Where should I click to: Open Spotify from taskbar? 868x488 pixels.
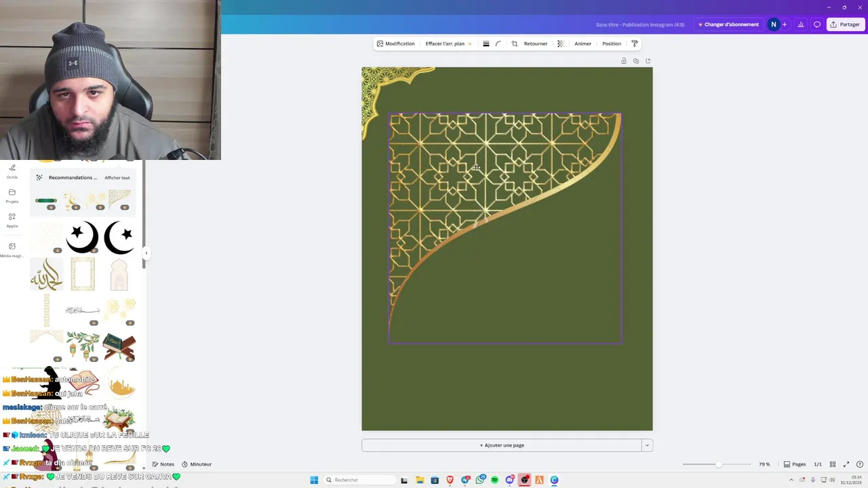coord(494,480)
